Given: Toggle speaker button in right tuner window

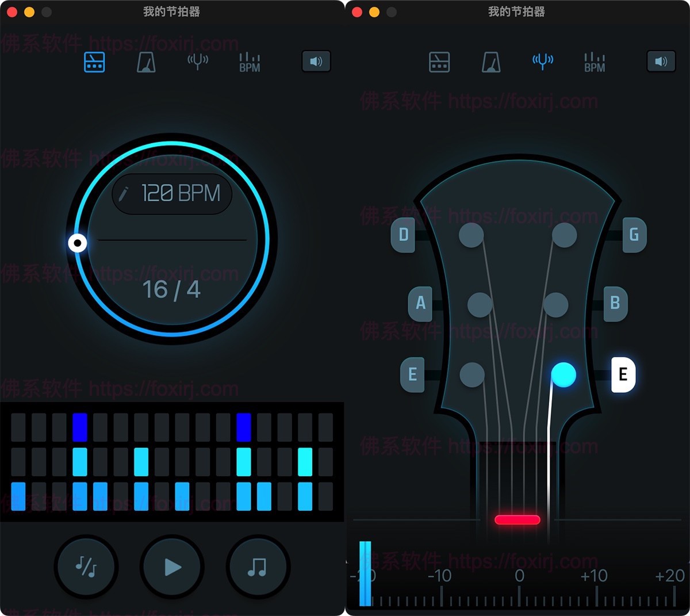Looking at the screenshot, I should (661, 62).
